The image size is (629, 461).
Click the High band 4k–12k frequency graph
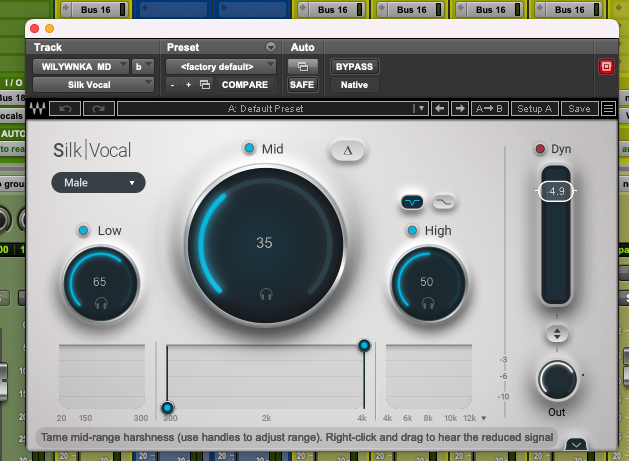(x=429, y=376)
